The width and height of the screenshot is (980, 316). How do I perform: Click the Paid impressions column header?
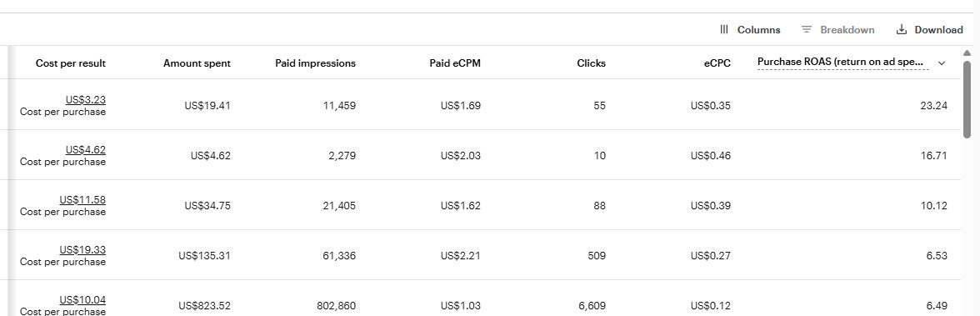pyautogui.click(x=316, y=63)
